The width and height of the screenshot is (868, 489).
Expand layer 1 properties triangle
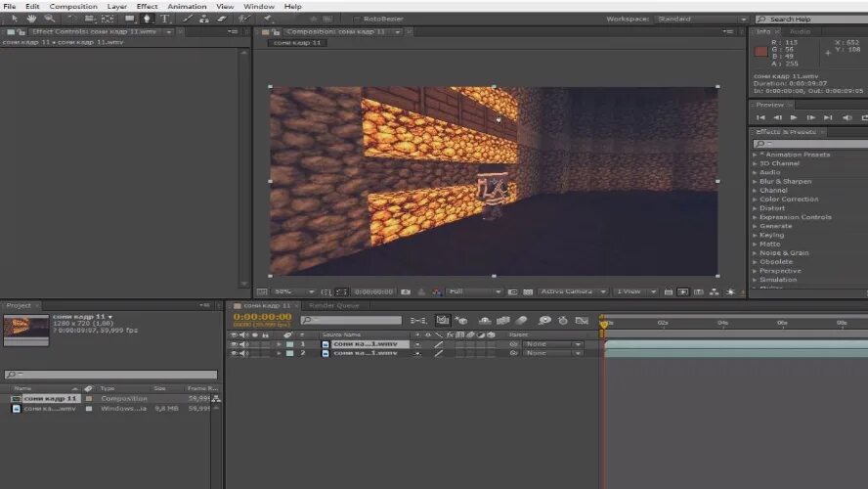pyautogui.click(x=279, y=344)
